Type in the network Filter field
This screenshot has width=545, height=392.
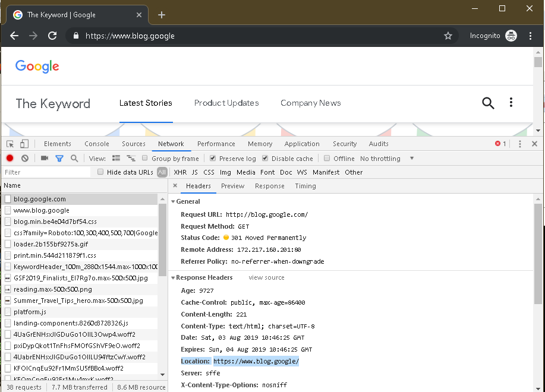pyautogui.click(x=46, y=172)
